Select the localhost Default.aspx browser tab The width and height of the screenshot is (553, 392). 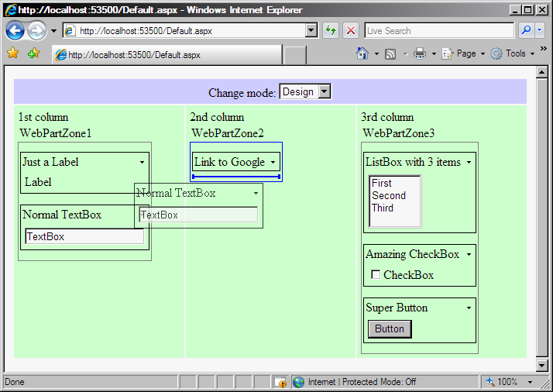[167, 55]
